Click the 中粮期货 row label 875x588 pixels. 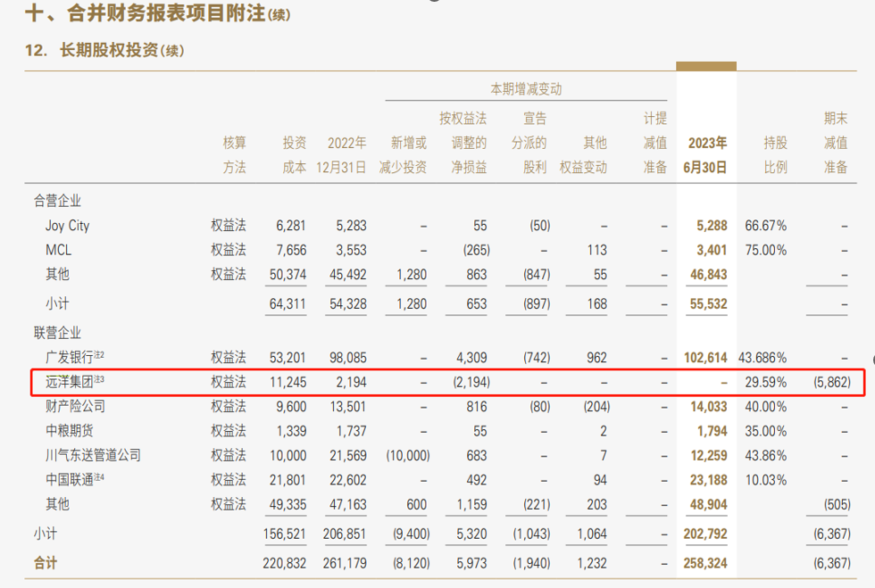[70, 431]
